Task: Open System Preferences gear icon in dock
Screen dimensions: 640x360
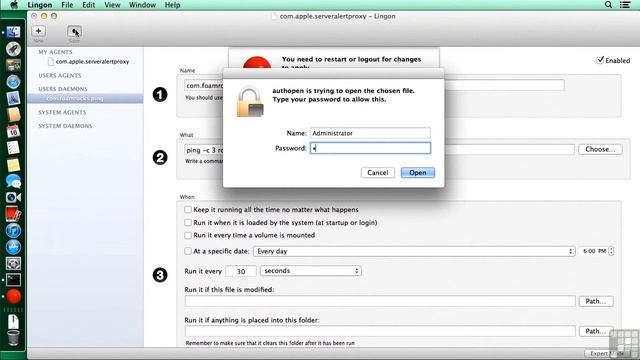Action: point(13,264)
